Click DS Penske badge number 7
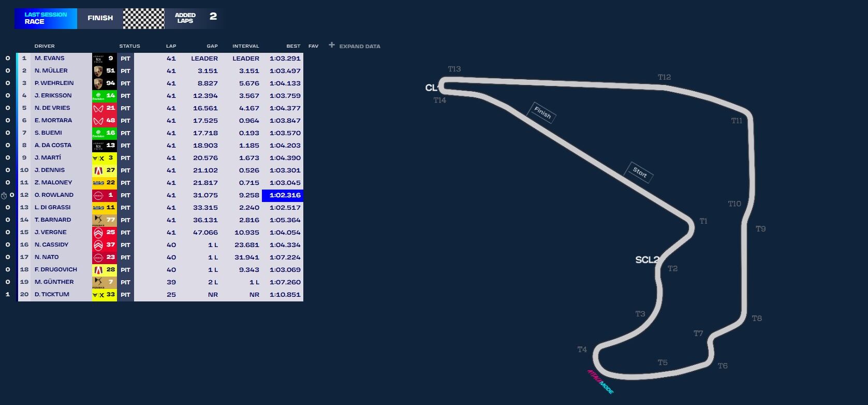 coord(104,282)
